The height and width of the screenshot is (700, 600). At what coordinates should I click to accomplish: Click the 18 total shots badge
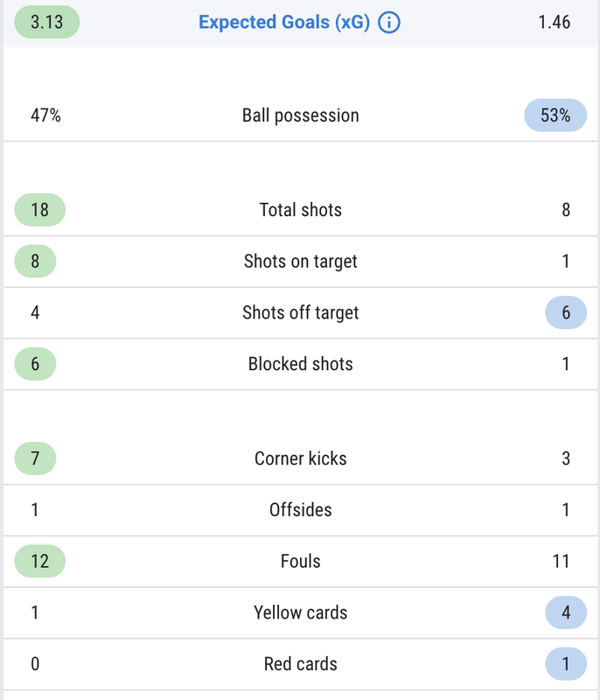[x=39, y=210]
